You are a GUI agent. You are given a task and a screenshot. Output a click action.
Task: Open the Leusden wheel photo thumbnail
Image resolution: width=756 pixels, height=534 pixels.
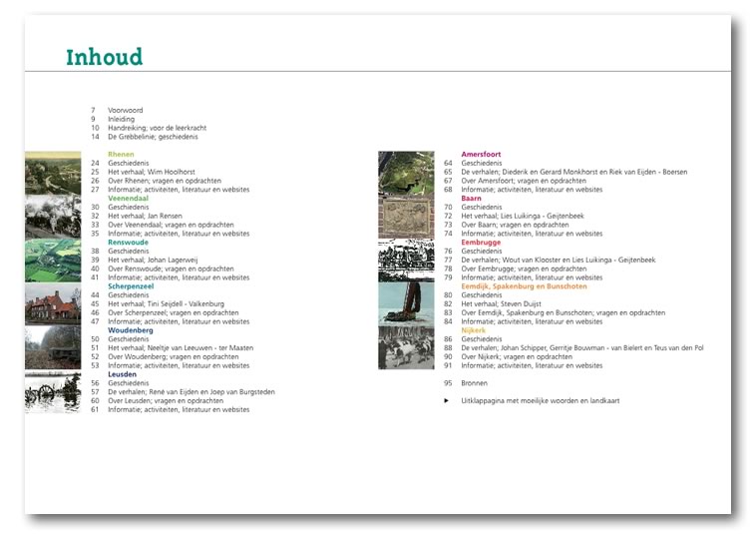pos(52,391)
